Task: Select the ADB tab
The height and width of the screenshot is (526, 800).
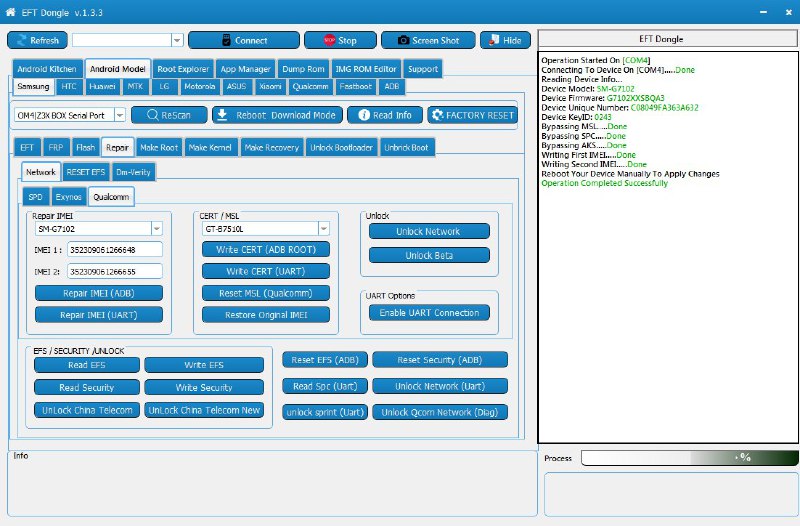Action: (x=392, y=86)
